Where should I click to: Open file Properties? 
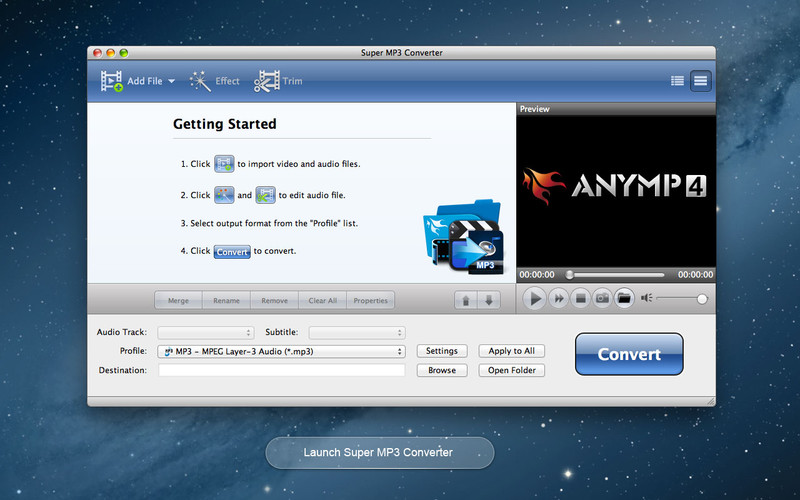tap(370, 301)
